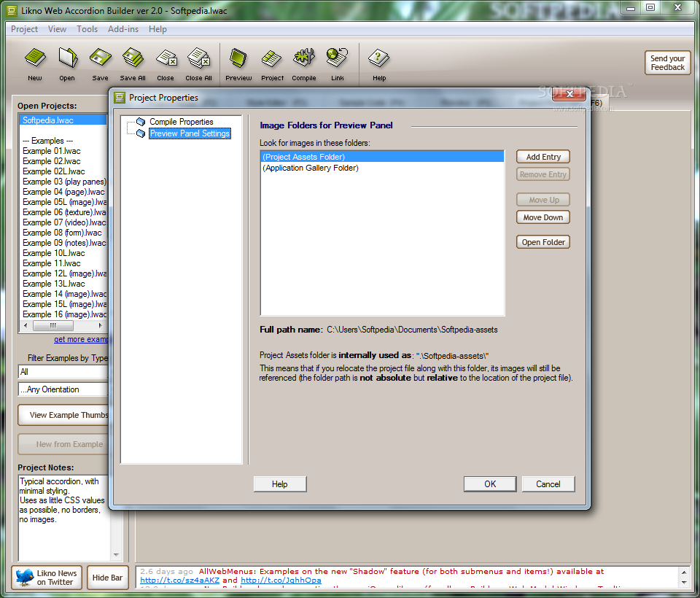Click New from Example button
The width and height of the screenshot is (700, 598).
[x=63, y=444]
